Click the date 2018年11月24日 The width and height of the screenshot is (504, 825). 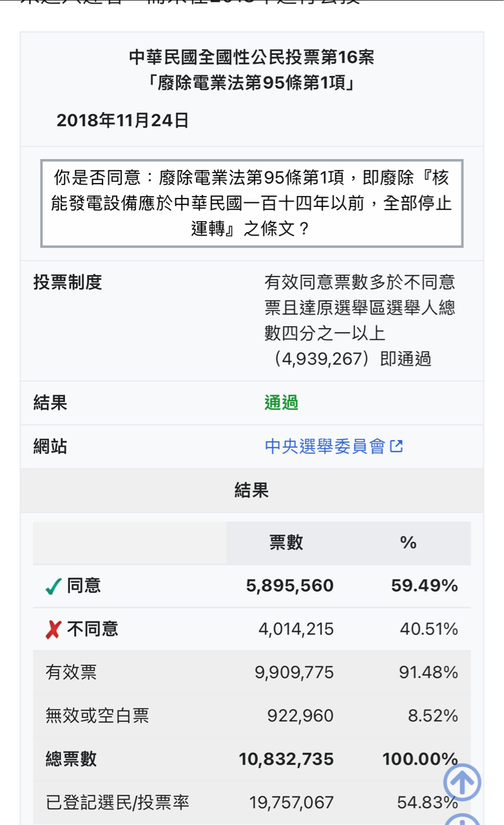(x=122, y=121)
